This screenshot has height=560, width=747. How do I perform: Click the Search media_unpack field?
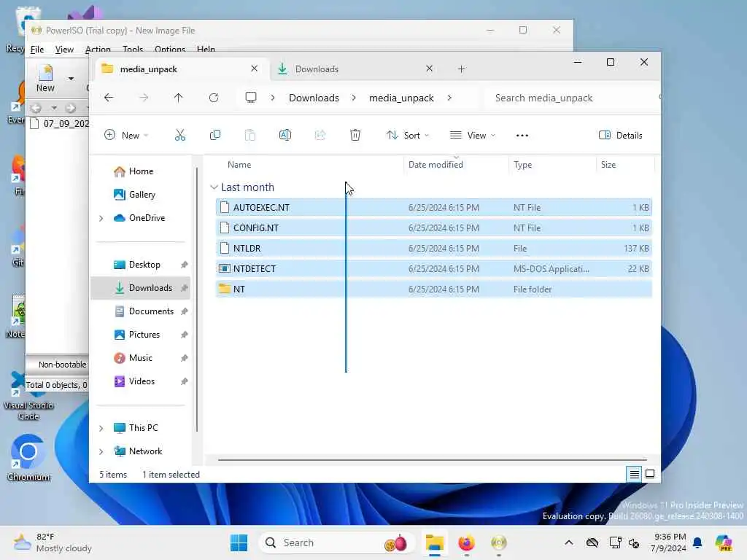pos(572,98)
